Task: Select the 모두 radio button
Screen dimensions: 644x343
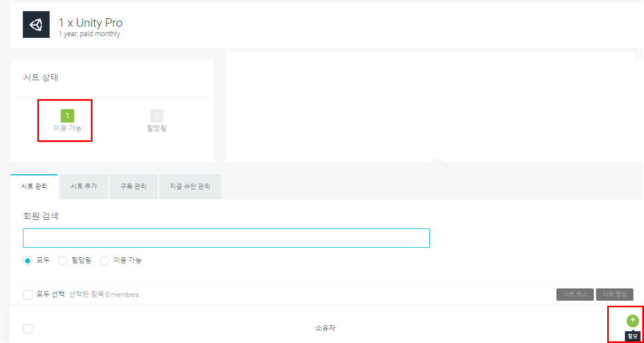Action: pyautogui.click(x=27, y=261)
